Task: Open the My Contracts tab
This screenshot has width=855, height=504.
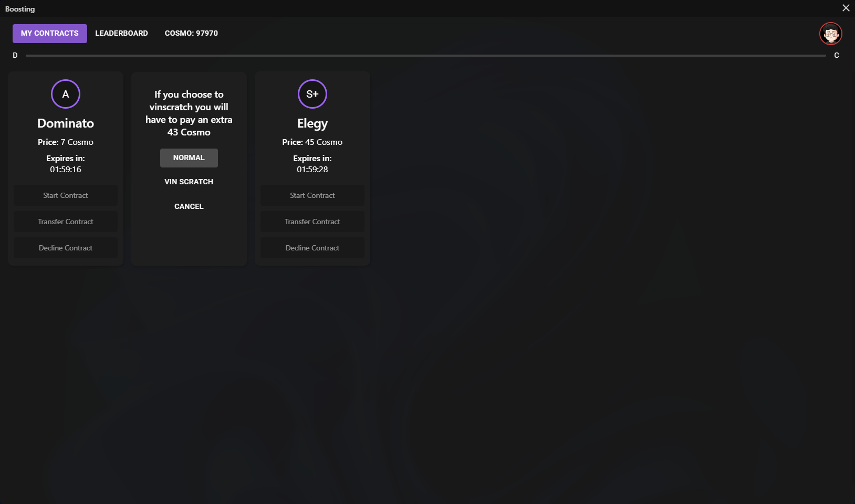Action: (50, 33)
